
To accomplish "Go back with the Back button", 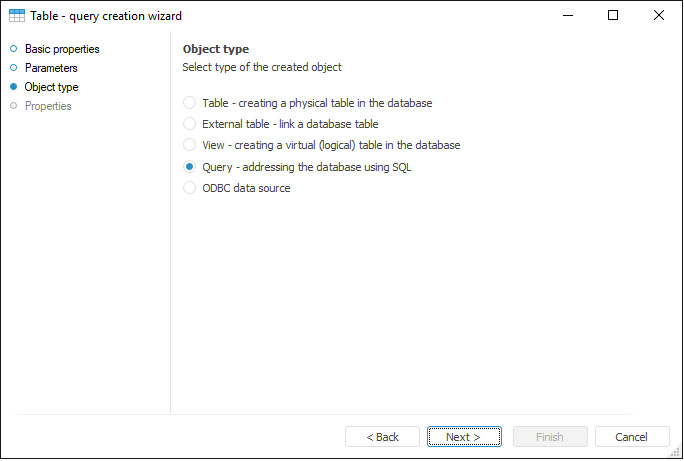I will [x=382, y=437].
